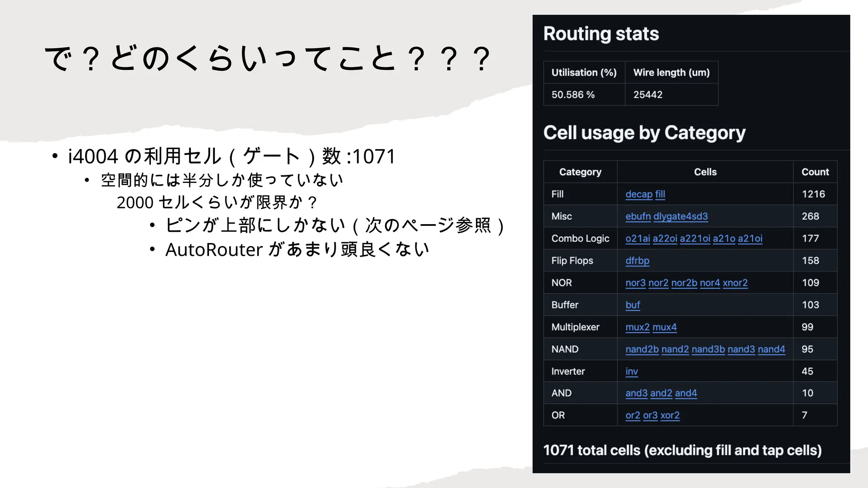Open the a21oi cell link
The image size is (868, 488).
(x=750, y=238)
